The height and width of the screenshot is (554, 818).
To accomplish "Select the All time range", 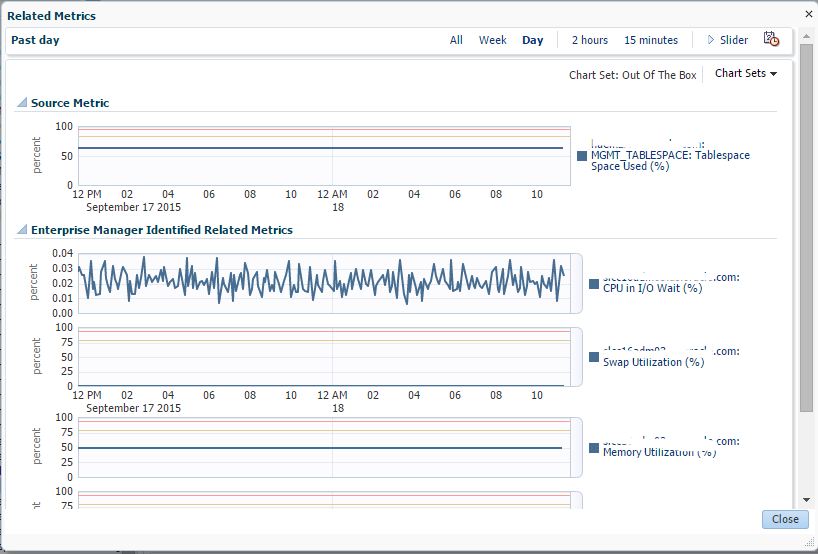I will point(456,40).
